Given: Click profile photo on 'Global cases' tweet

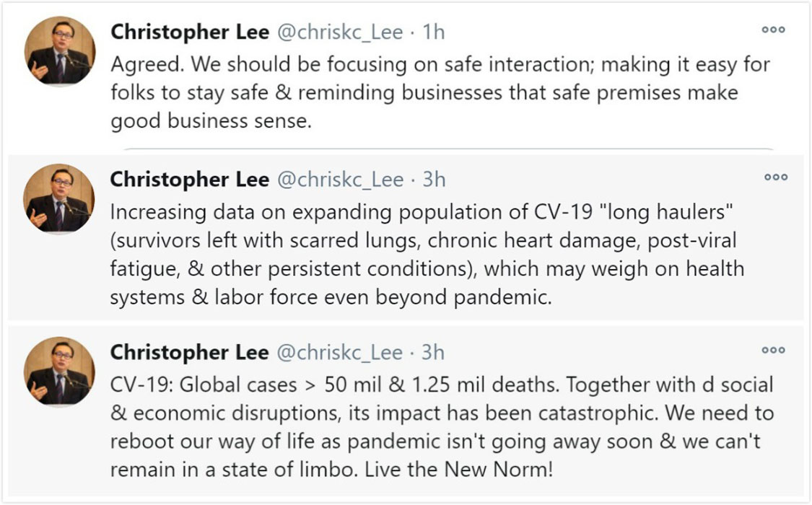Looking at the screenshot, I should click(x=60, y=372).
